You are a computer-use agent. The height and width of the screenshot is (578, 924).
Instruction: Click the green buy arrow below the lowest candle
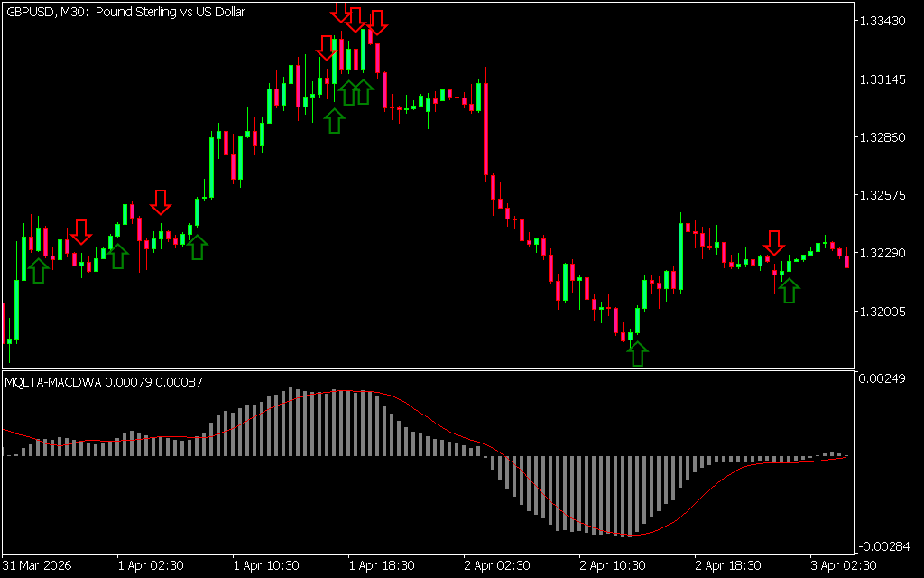(638, 353)
